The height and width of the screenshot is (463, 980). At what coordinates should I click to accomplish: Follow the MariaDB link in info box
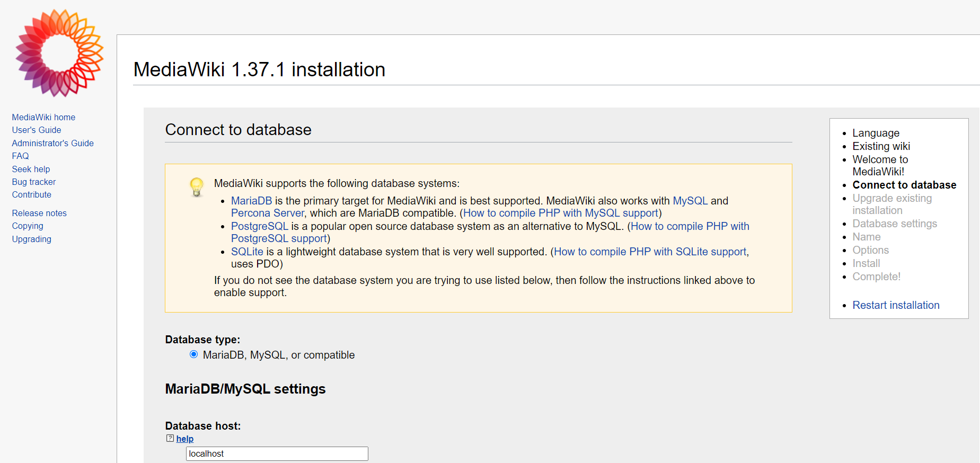click(x=251, y=201)
